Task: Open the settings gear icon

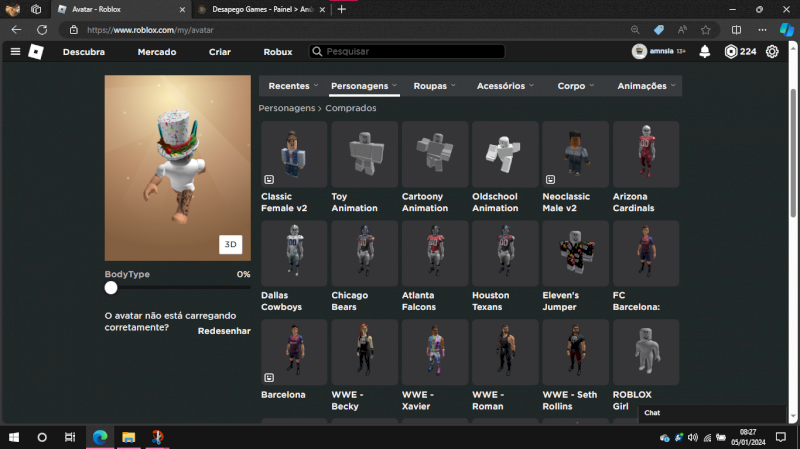Action: [772, 52]
